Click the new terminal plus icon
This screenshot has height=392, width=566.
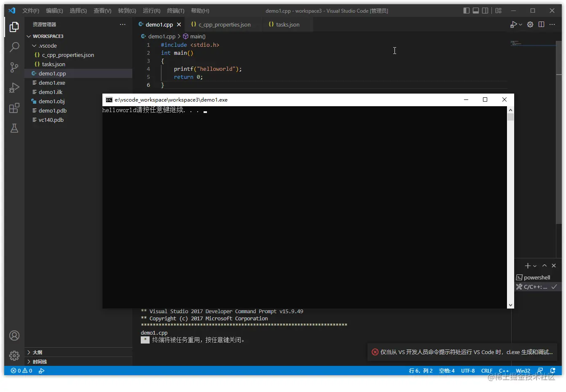coord(527,266)
